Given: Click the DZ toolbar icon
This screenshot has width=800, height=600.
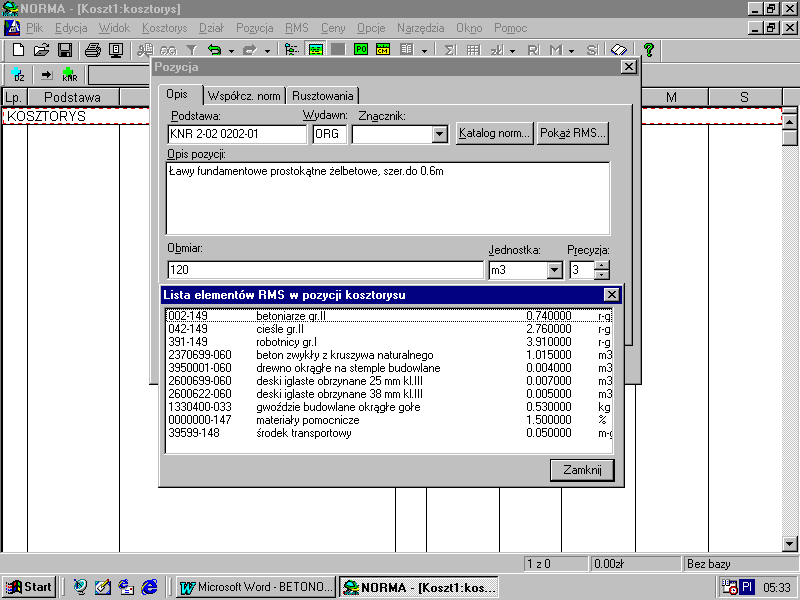Looking at the screenshot, I should click(x=18, y=75).
